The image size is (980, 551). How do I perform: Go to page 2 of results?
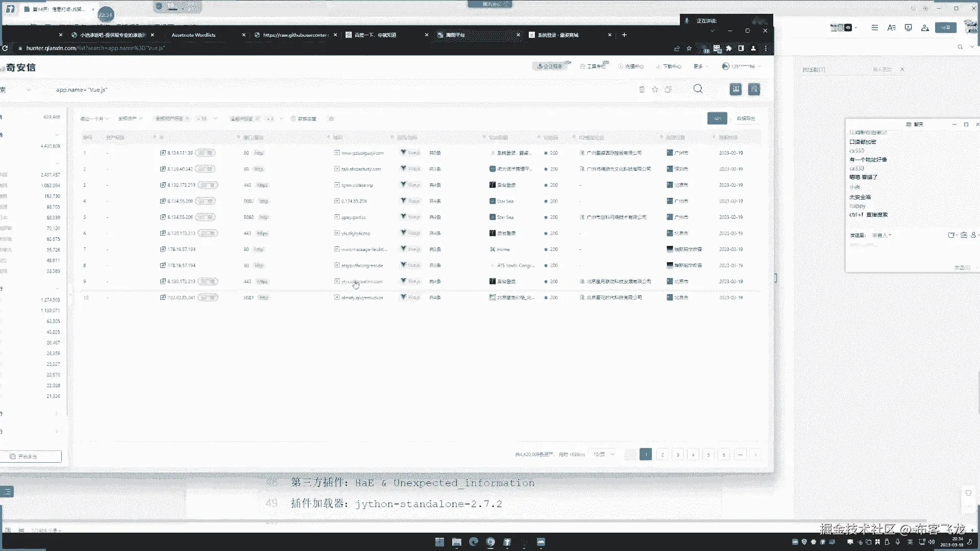pos(663,454)
